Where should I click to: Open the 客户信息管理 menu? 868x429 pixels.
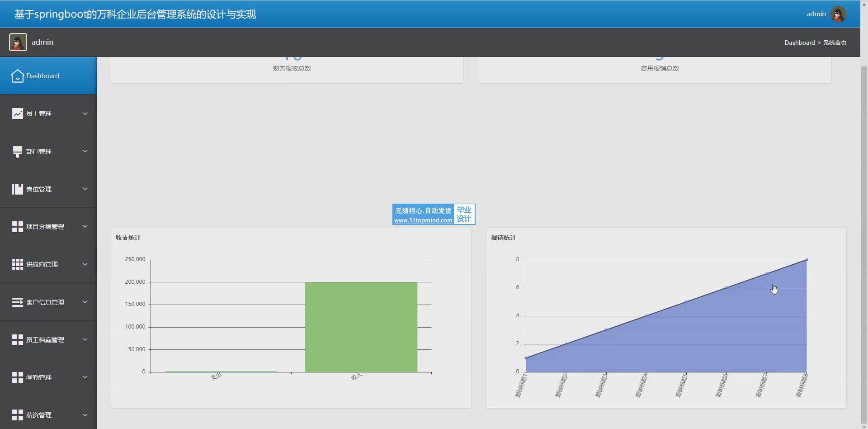point(48,302)
